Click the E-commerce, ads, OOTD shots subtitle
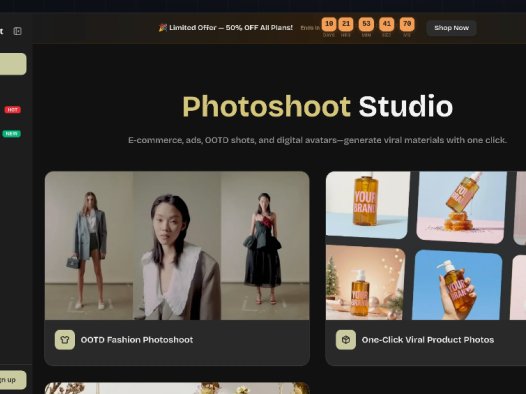Screen dimensions: 526x394 [x=317, y=140]
